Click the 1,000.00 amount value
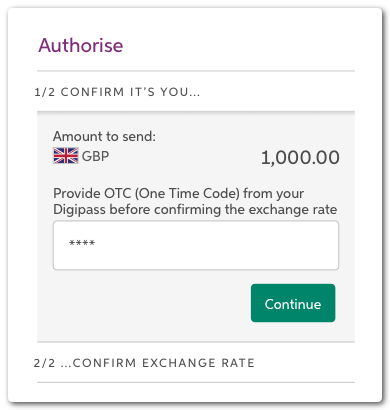Screen dimensions: 390x410 coord(300,157)
